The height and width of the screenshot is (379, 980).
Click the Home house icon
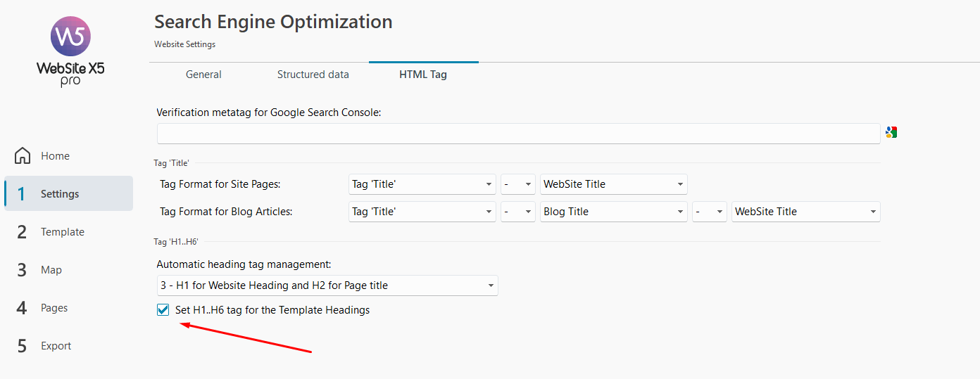pyautogui.click(x=23, y=155)
